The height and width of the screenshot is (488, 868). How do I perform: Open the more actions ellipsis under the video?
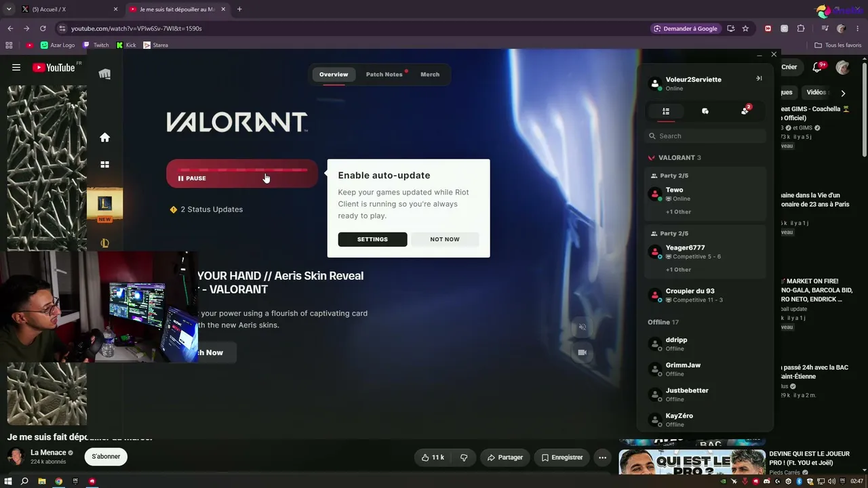pos(602,457)
